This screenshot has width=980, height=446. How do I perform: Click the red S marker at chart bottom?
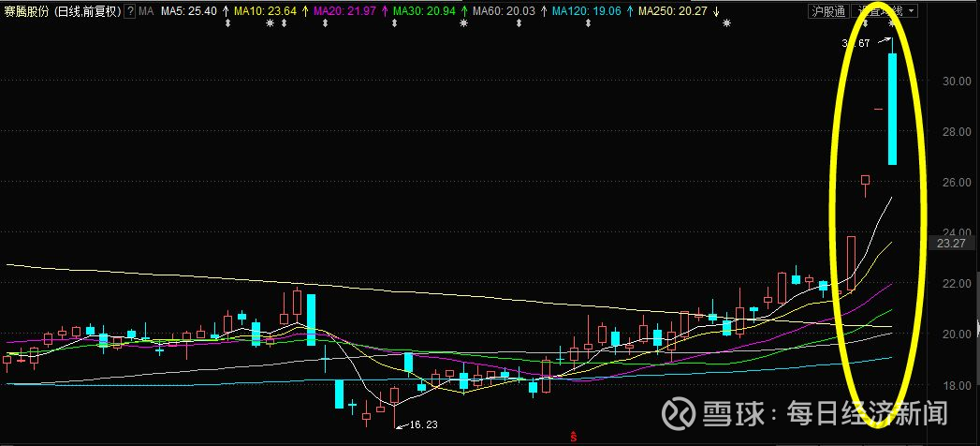[x=571, y=435]
